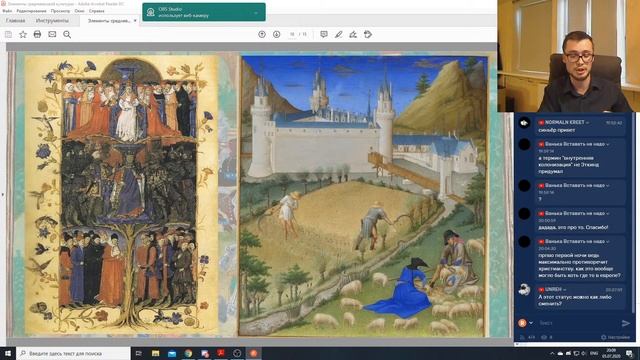Click the chat user avatar beside the input
Image resolution: width=640 pixels, height=360 pixels.
click(522, 323)
